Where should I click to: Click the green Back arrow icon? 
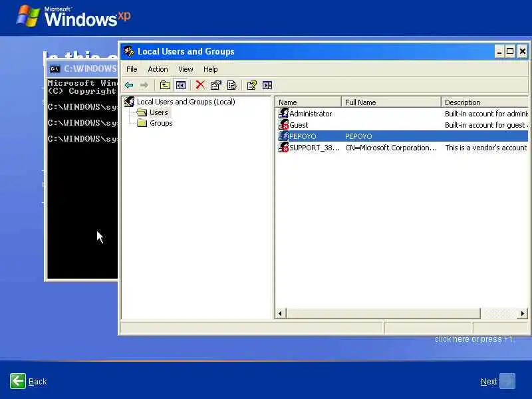tap(18, 381)
